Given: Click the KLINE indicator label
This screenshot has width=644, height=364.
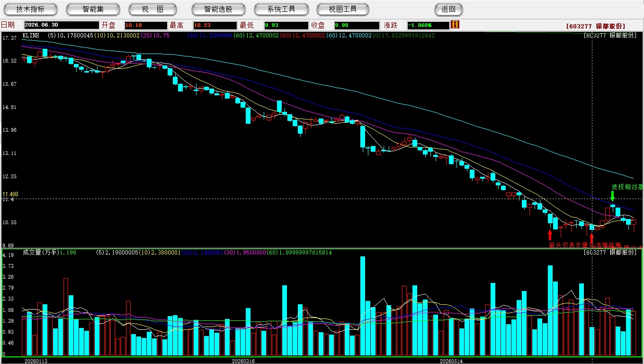Looking at the screenshot, I should [31, 36].
